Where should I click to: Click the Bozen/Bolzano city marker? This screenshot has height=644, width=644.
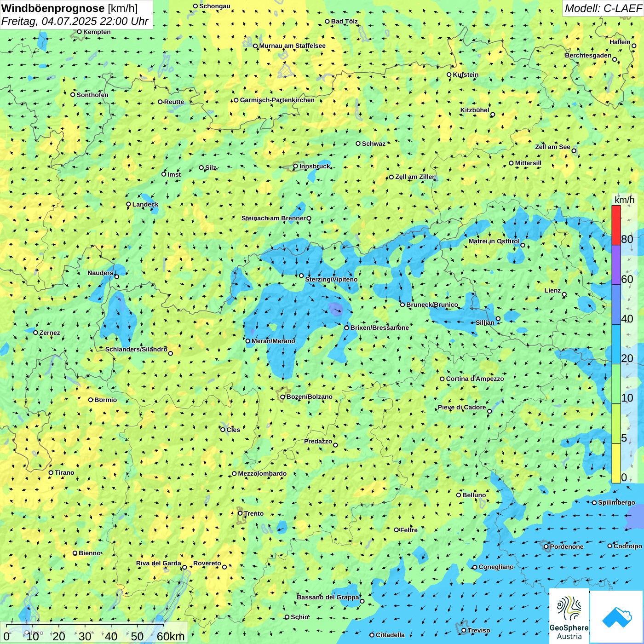click(283, 397)
